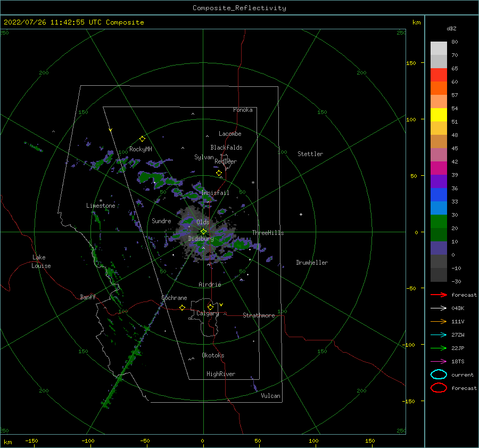479x448 pixels.
Task: Select the RedDeer city label
Action: pos(226,161)
